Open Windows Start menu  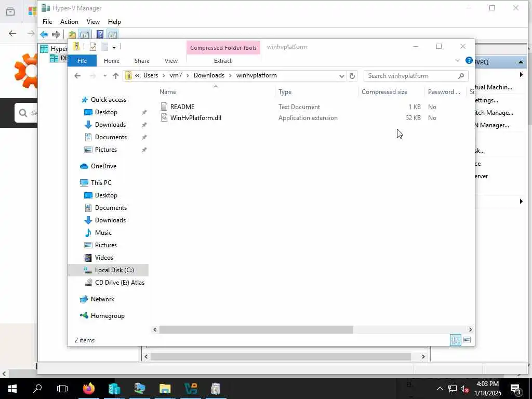pyautogui.click(x=12, y=389)
